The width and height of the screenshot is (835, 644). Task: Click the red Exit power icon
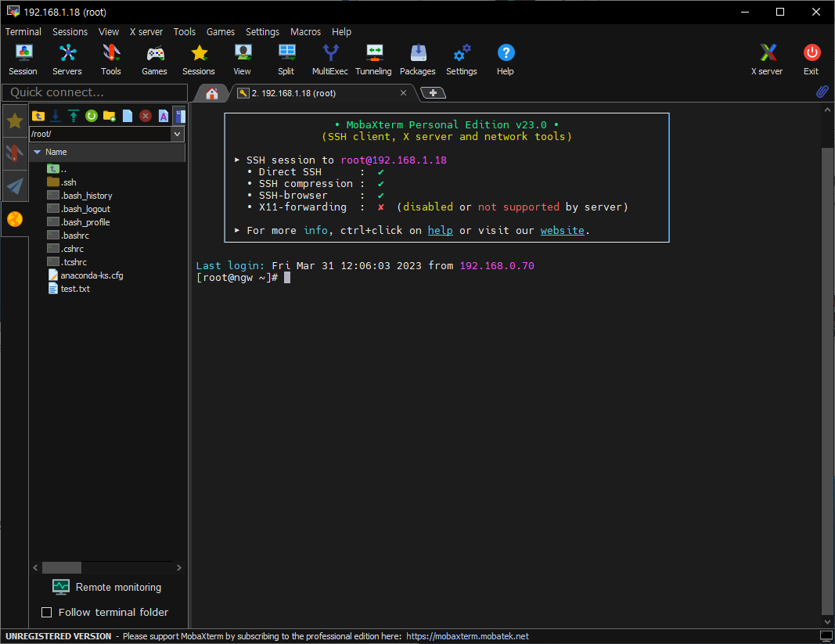(812, 59)
